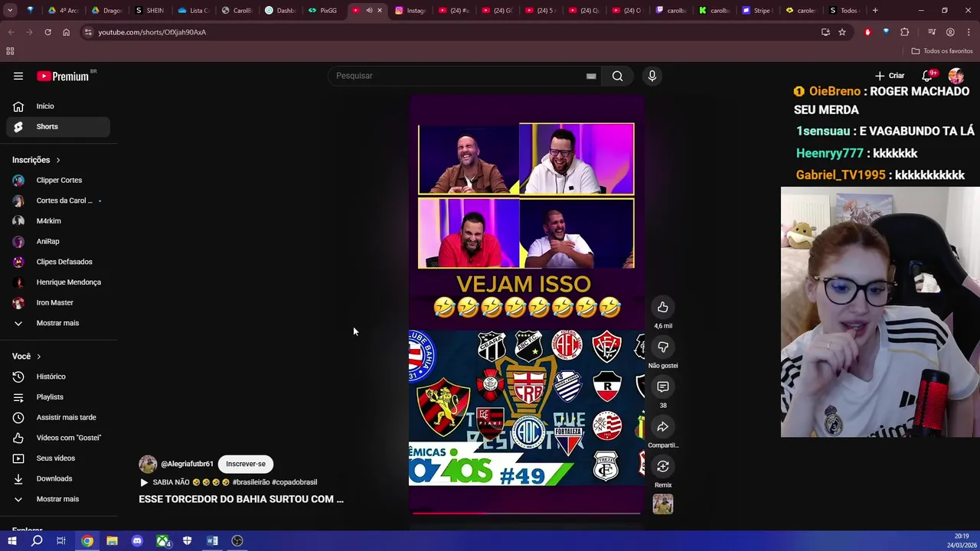Viewport: 980px width, 551px height.
Task: Expand the Você section
Action: pyautogui.click(x=27, y=356)
